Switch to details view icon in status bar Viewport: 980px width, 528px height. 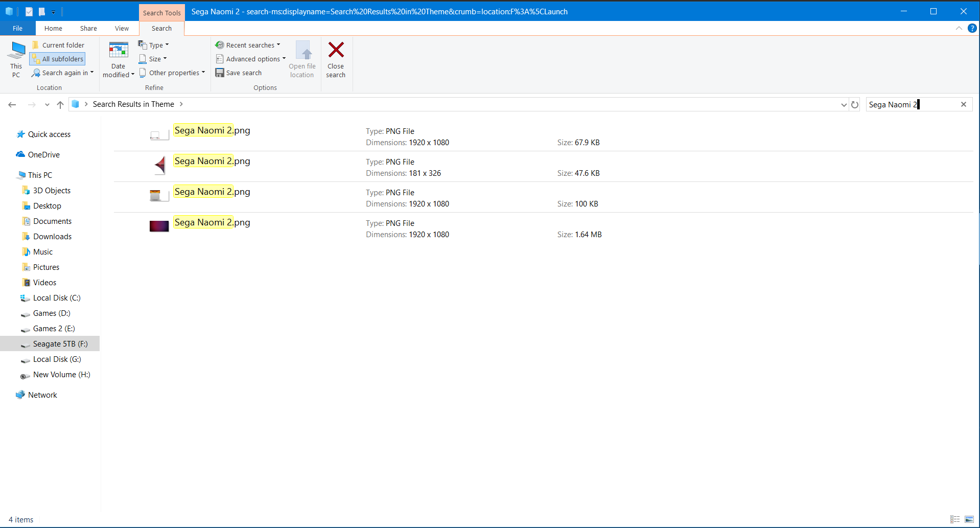[x=955, y=519]
